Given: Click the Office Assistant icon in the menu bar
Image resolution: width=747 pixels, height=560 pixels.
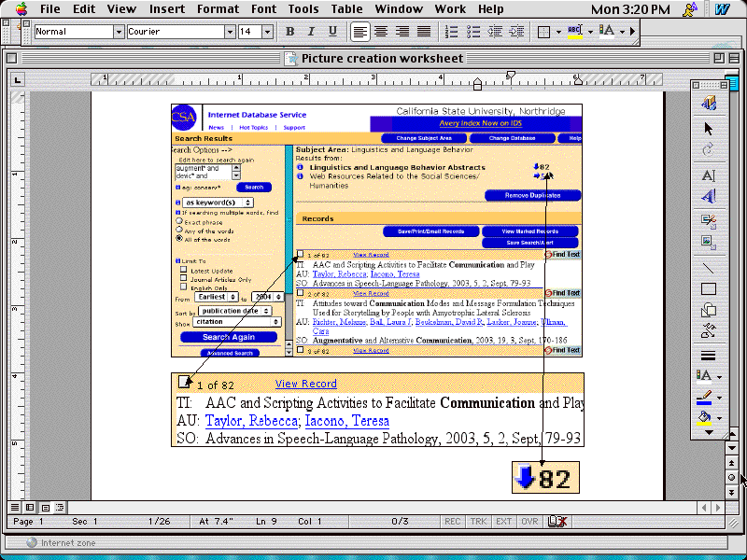Looking at the screenshot, I should [689, 9].
